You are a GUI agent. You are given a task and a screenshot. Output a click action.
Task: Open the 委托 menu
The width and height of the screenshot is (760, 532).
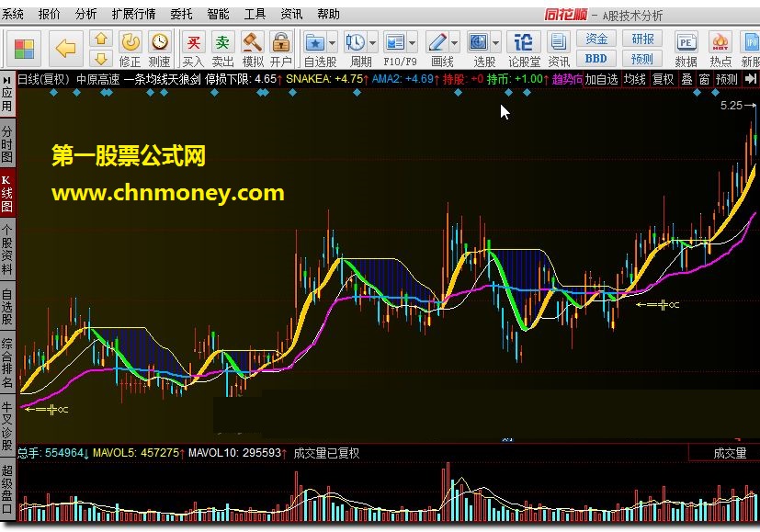pos(181,14)
